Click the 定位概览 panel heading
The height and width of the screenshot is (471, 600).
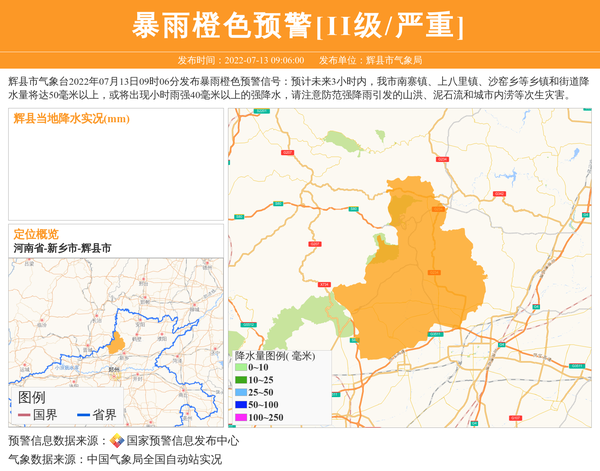click(x=35, y=233)
